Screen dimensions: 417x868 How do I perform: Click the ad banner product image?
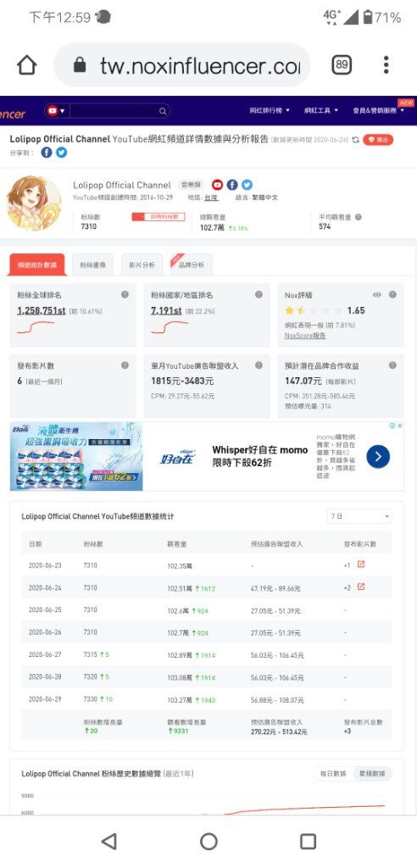[x=76, y=456]
